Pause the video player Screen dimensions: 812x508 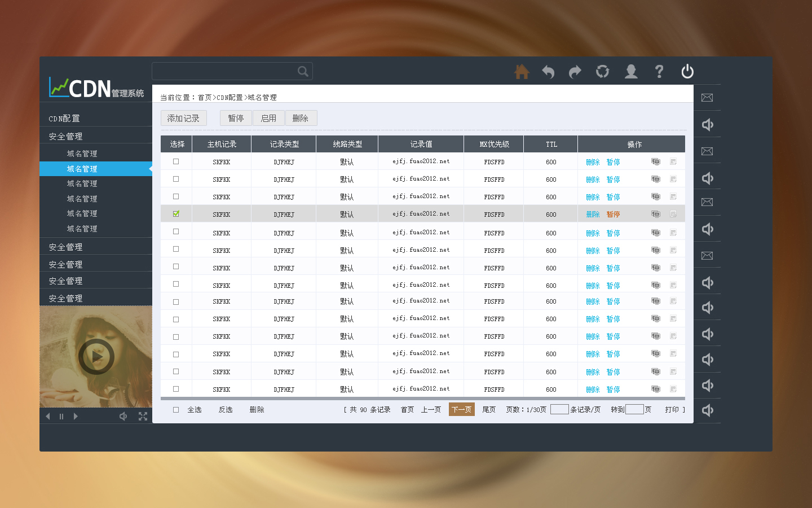coord(61,417)
